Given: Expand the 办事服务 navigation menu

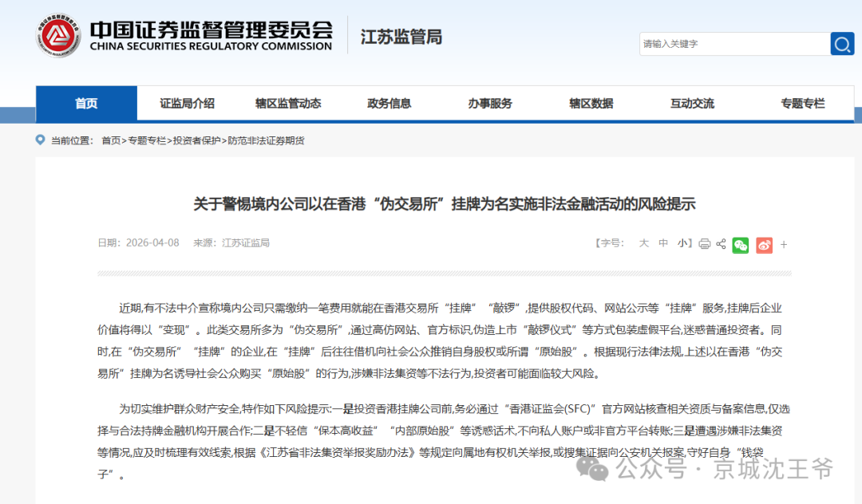Looking at the screenshot, I should [490, 104].
